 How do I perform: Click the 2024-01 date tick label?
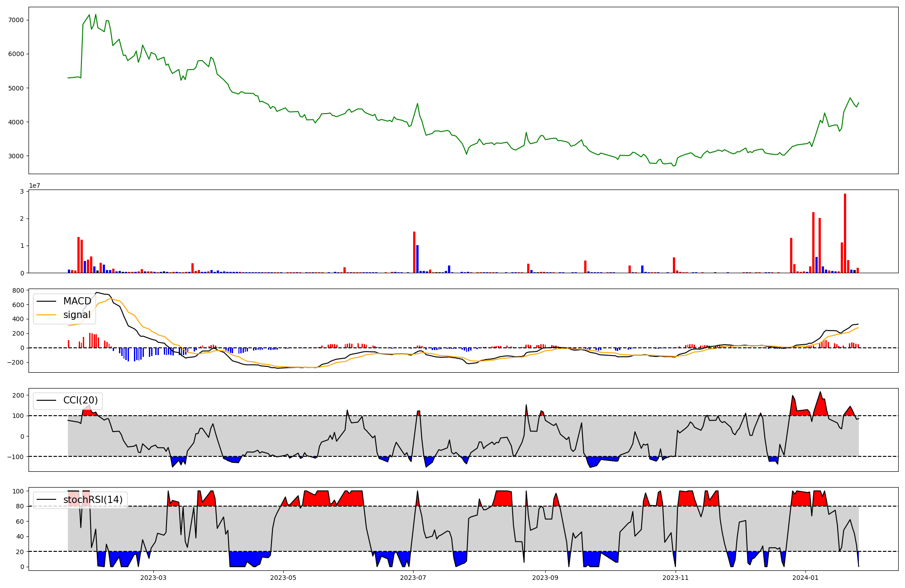coord(805,578)
